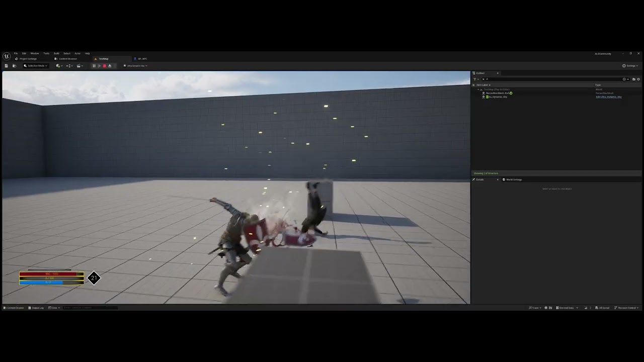Open the Blueprints dropdown in toolbar
The width and height of the screenshot is (644, 362).
point(69,66)
